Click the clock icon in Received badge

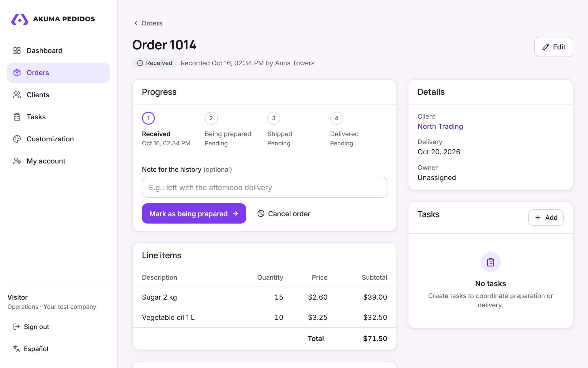click(140, 63)
